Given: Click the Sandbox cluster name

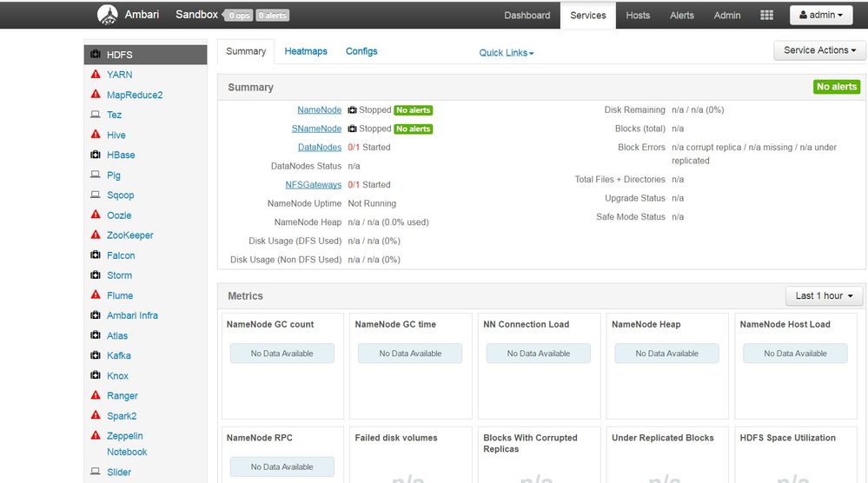Looking at the screenshot, I should pos(196,15).
